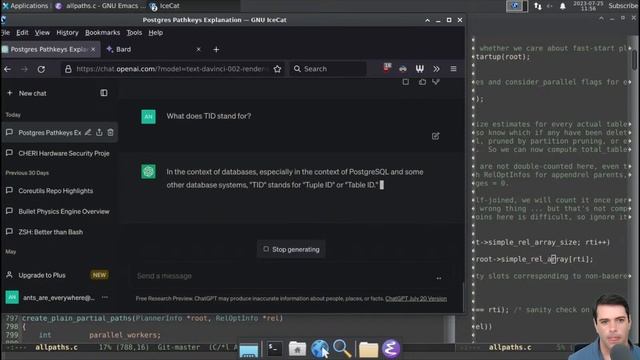Viewport: 640px width, 360px height.
Task: Click the URL address bar
Action: pos(171,69)
